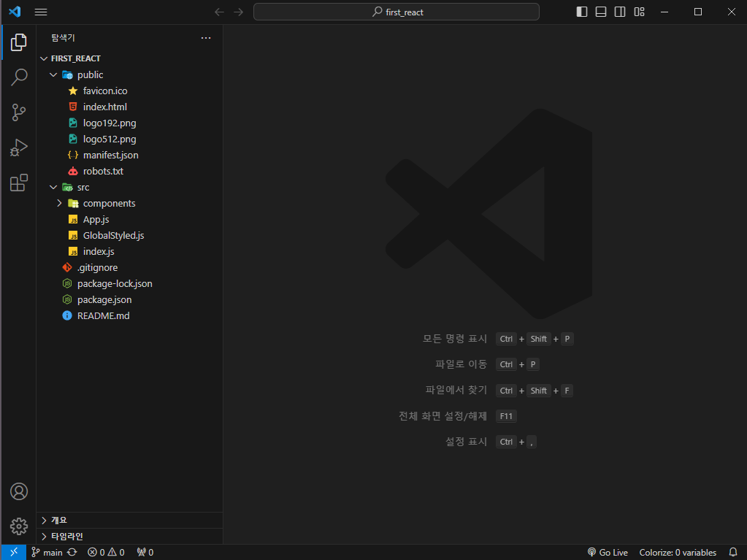The width and height of the screenshot is (747, 560).
Task: Click the HTML5 icon beside index.html
Action: tap(73, 107)
